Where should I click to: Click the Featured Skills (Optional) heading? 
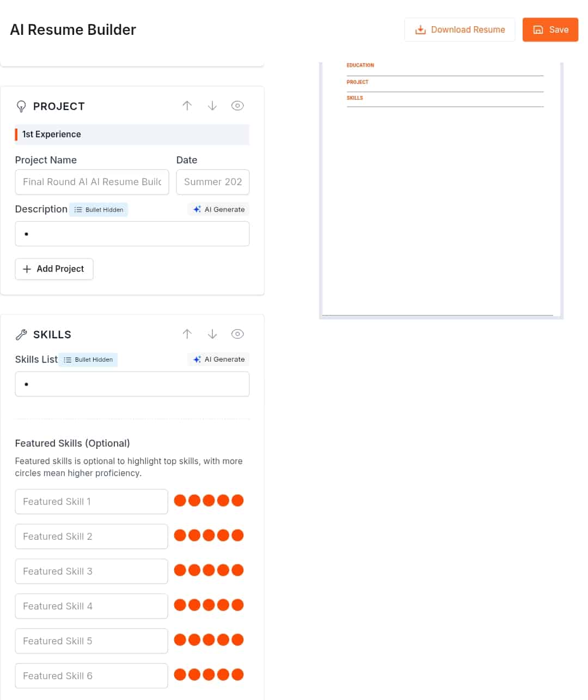point(72,443)
